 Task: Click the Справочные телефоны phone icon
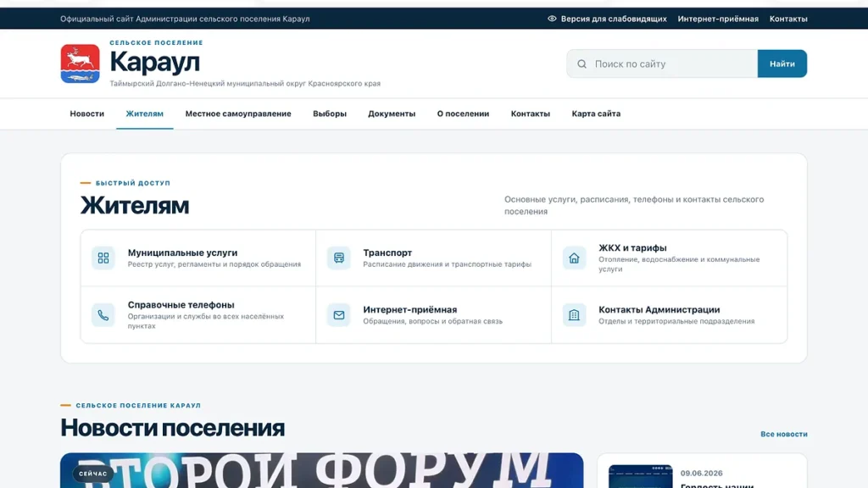pos(103,315)
